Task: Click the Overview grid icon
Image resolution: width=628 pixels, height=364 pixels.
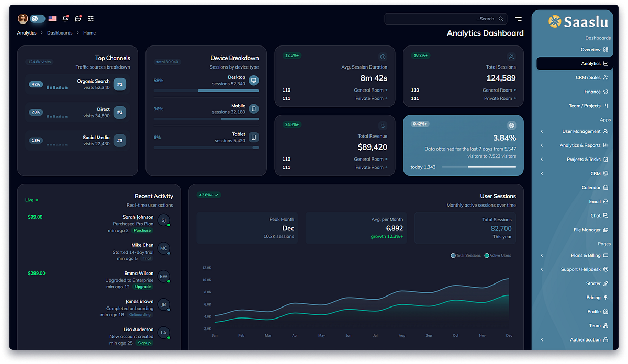Action: pyautogui.click(x=605, y=50)
